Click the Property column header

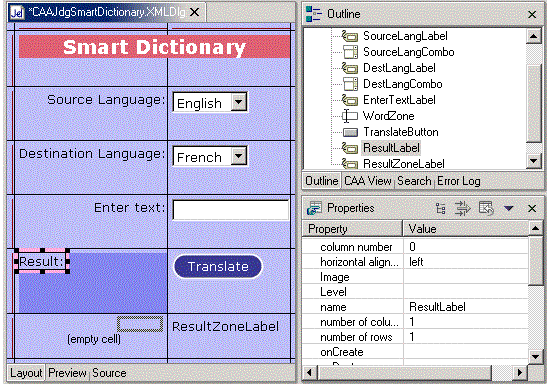[352, 229]
